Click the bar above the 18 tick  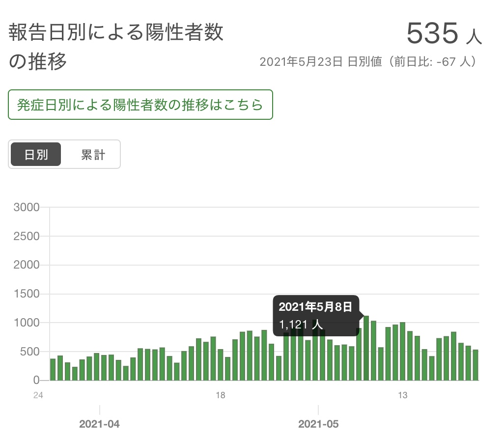click(220, 365)
